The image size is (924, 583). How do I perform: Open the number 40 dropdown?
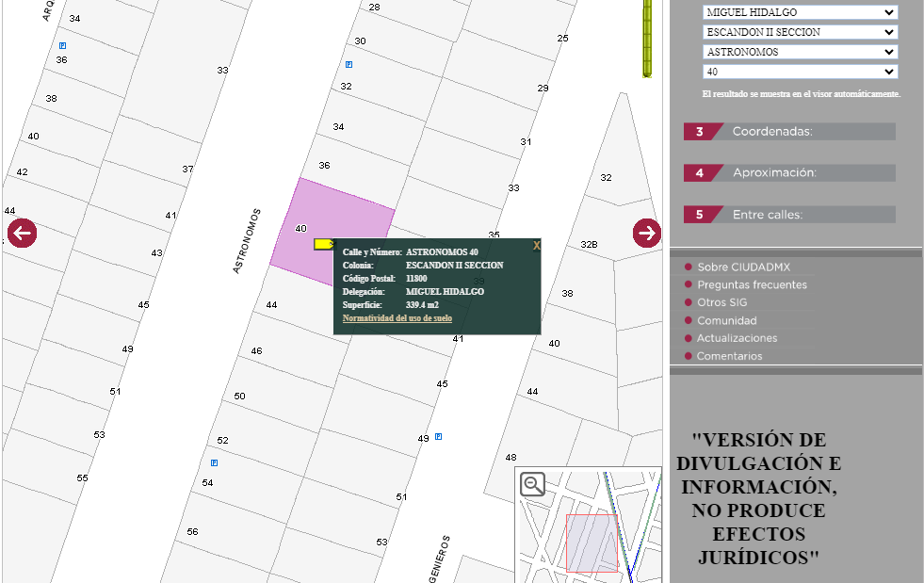(801, 72)
